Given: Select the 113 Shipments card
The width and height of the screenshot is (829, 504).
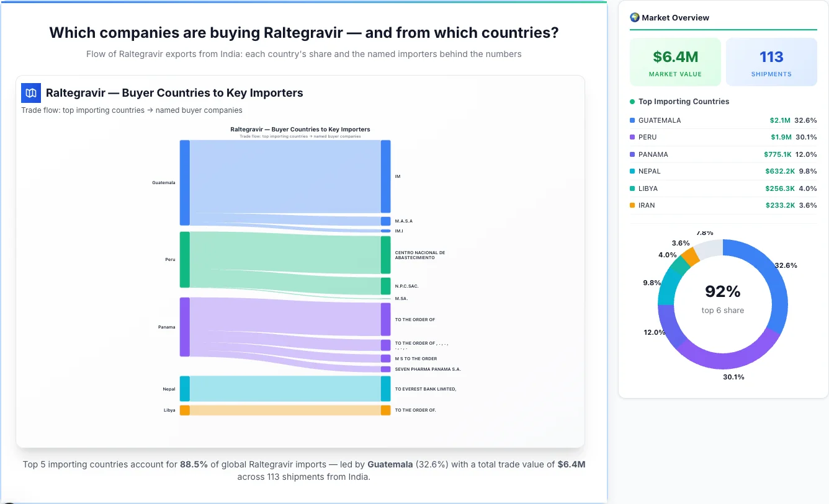Looking at the screenshot, I should (x=771, y=61).
